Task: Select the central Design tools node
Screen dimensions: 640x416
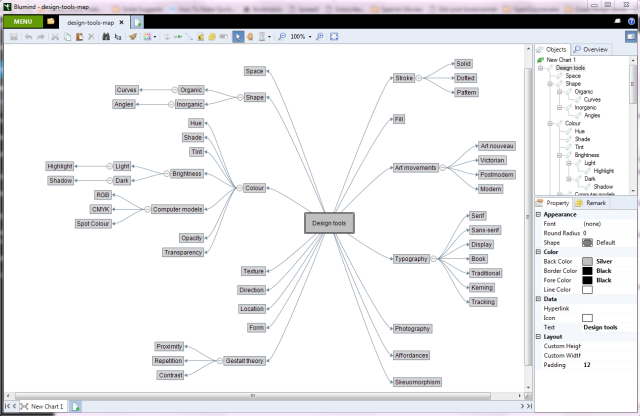Action: [329, 223]
